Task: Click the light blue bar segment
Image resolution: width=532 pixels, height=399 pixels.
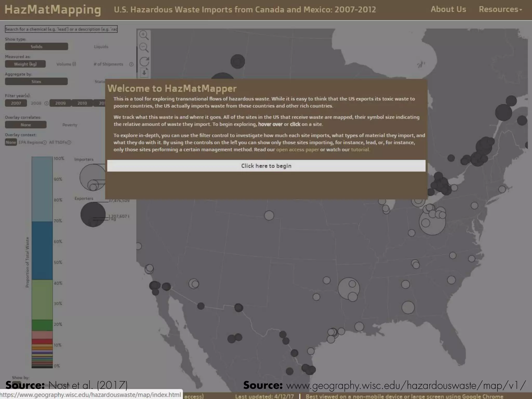Action: point(42,189)
